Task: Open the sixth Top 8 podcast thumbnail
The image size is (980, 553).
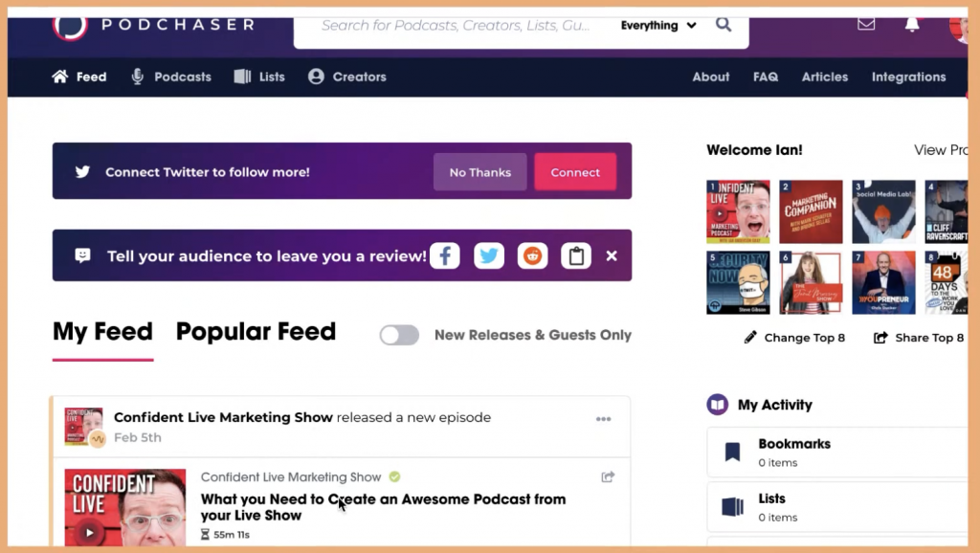Action: coord(811,282)
